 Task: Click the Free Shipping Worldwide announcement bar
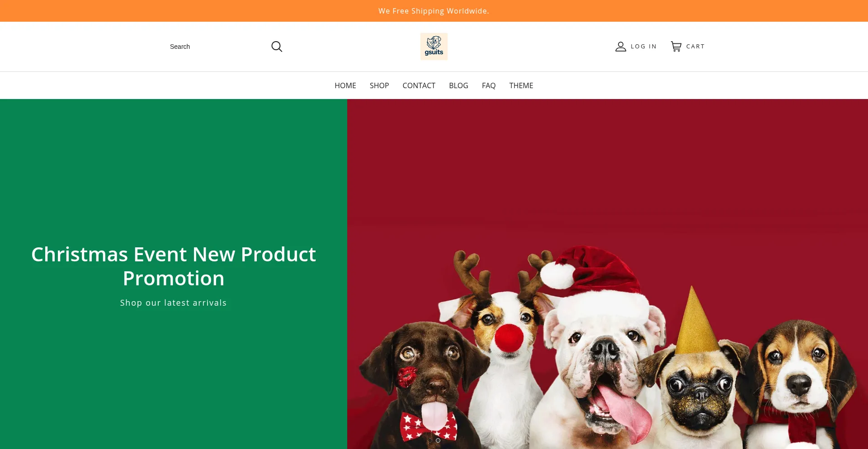point(434,11)
